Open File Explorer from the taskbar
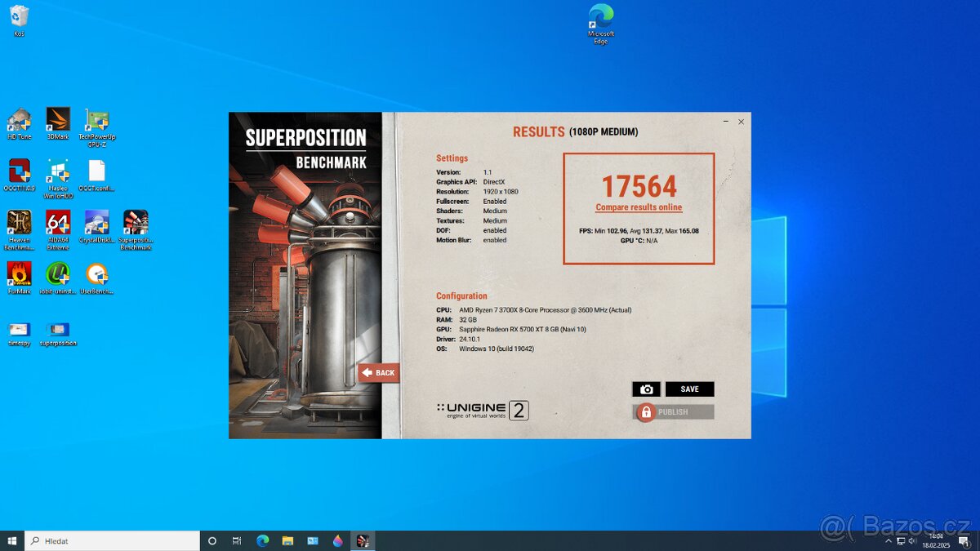Viewport: 980px width, 551px height. (x=286, y=540)
